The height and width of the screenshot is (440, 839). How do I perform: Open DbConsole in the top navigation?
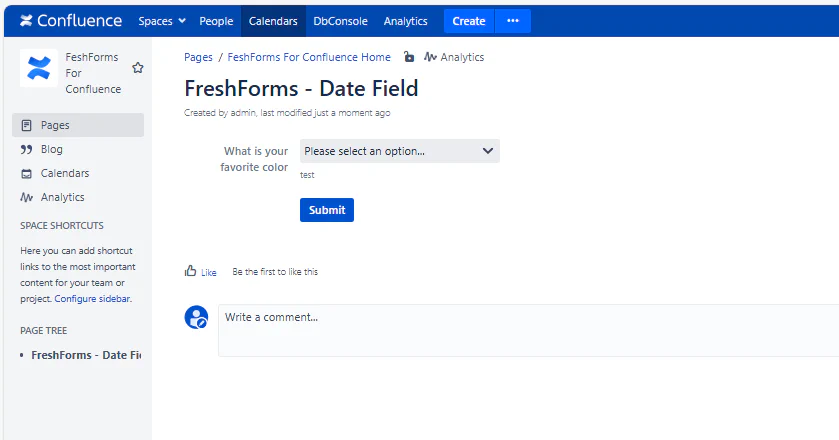click(x=340, y=21)
